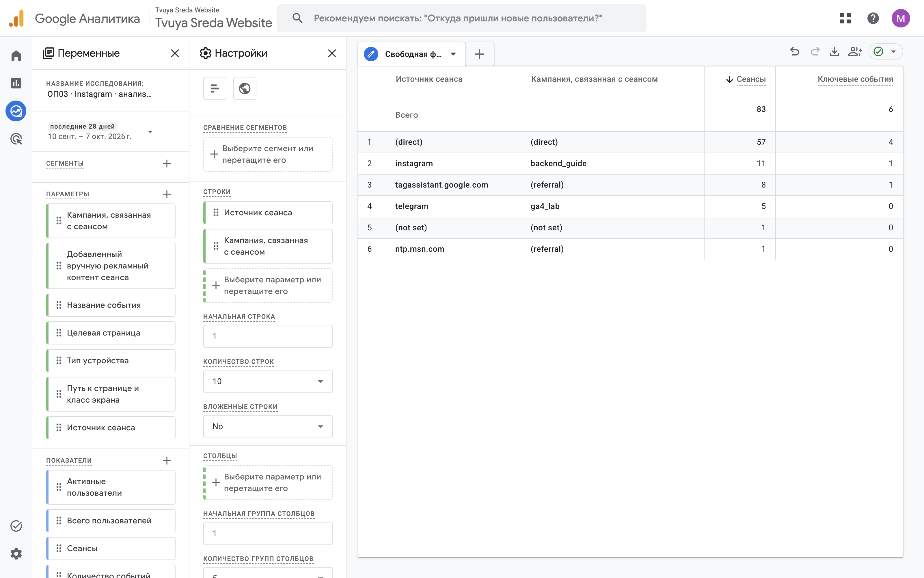
Task: Click the column parameter drop zone
Action: tap(268, 482)
